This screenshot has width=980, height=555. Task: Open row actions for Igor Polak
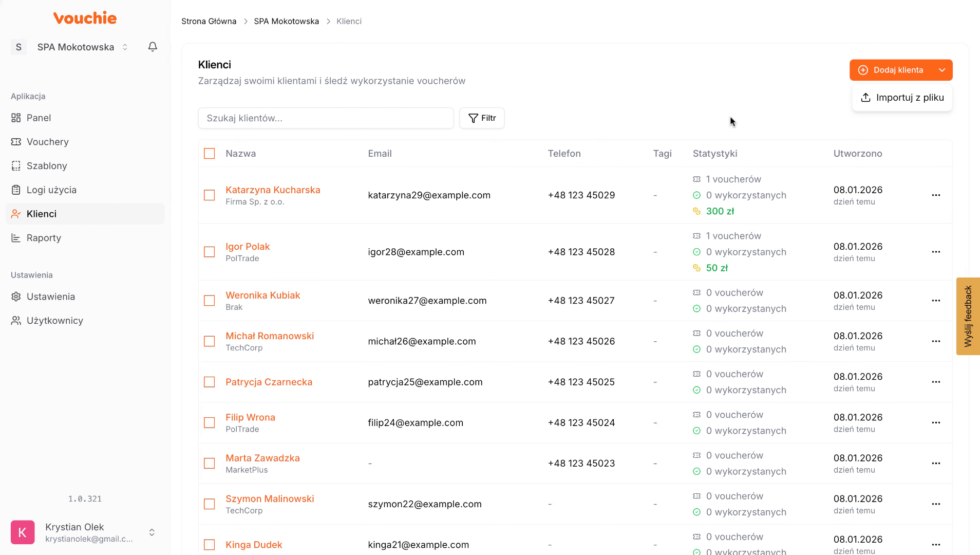(935, 252)
